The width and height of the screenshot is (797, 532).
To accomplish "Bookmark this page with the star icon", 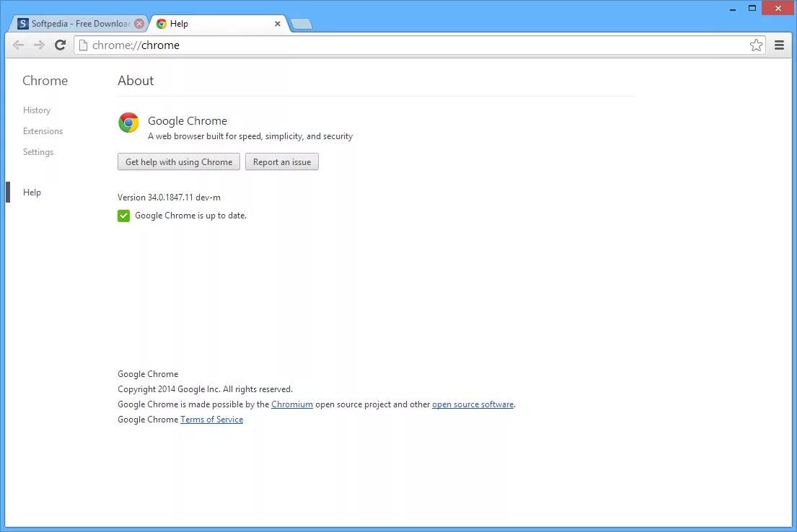I will [x=756, y=45].
